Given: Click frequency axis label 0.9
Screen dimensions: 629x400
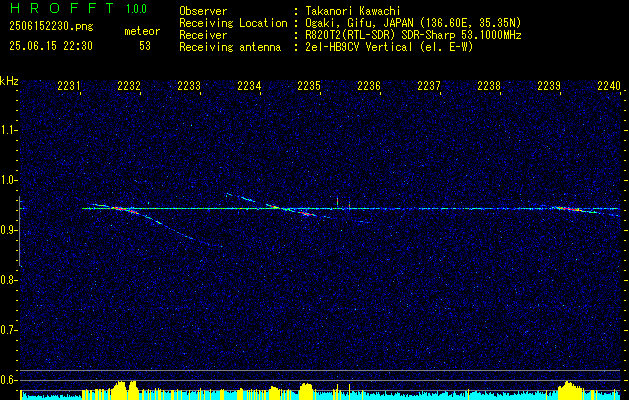Looking at the screenshot, I should click(8, 230).
